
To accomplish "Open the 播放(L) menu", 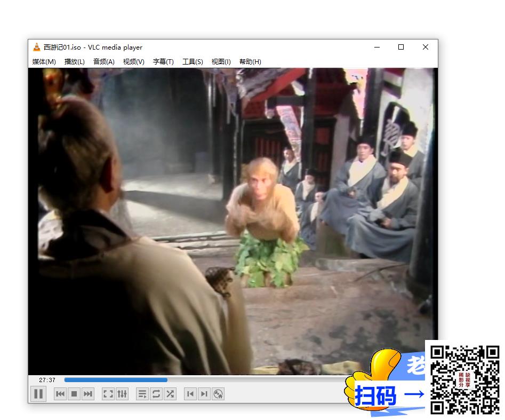I will pyautogui.click(x=75, y=61).
